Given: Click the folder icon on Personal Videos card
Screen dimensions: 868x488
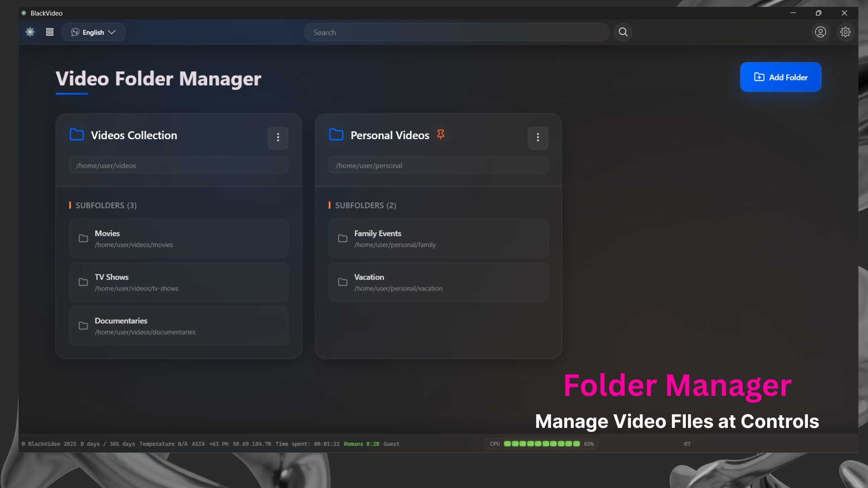Looking at the screenshot, I should 336,135.
